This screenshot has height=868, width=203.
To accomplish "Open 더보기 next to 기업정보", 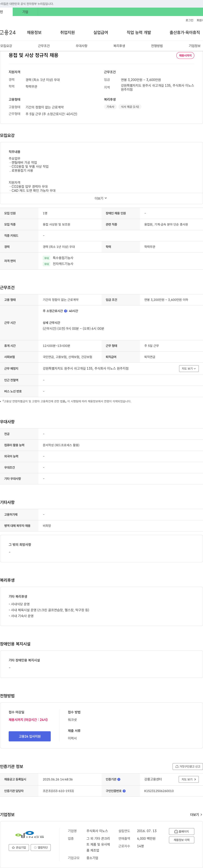I will coord(196,814).
